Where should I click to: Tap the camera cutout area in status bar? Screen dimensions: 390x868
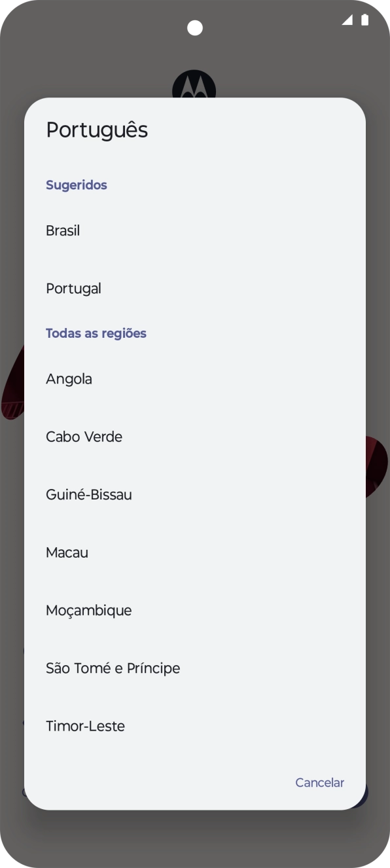click(x=194, y=27)
